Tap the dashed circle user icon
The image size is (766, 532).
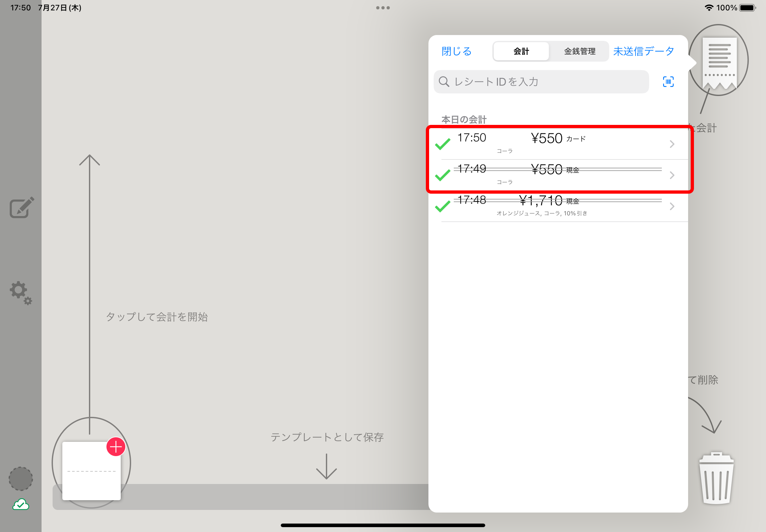point(21,478)
